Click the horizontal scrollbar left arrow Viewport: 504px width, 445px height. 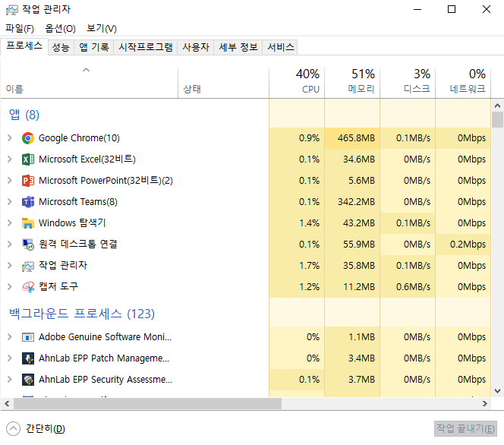[7, 403]
